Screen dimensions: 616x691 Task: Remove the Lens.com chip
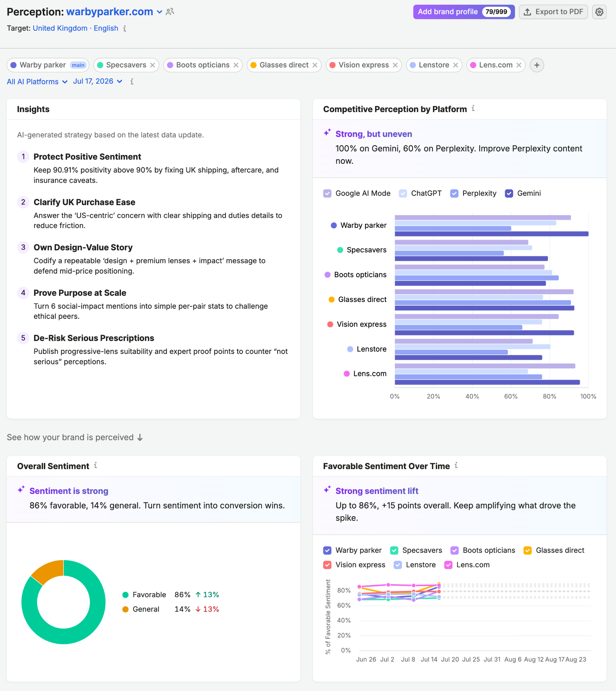pos(519,65)
